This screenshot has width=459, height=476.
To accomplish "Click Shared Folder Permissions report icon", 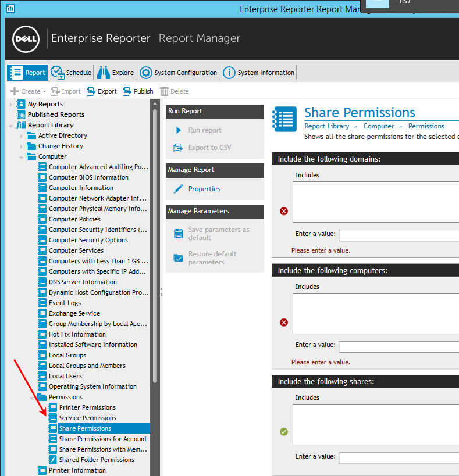I will tap(53, 460).
